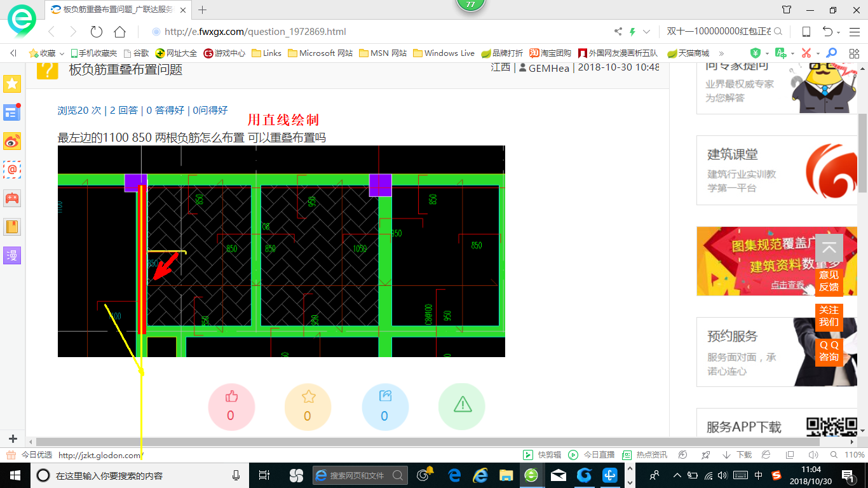Expand the scissors screenshot dropdown arrow

[818, 53]
